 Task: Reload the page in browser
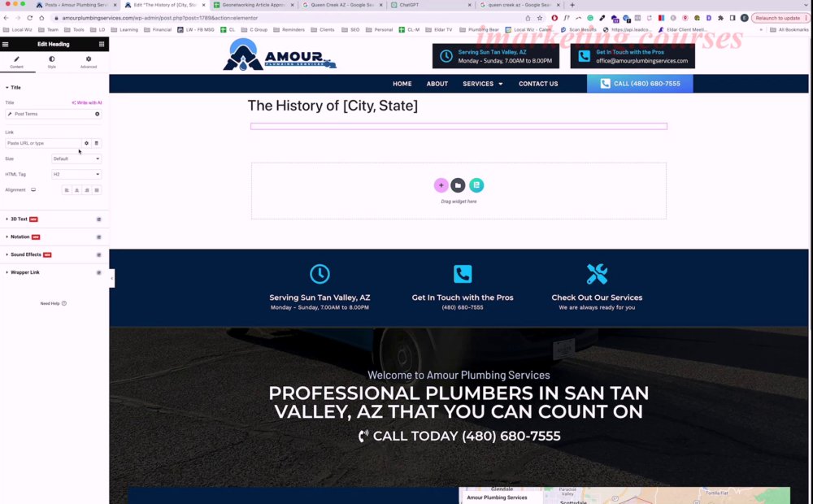coord(29,18)
